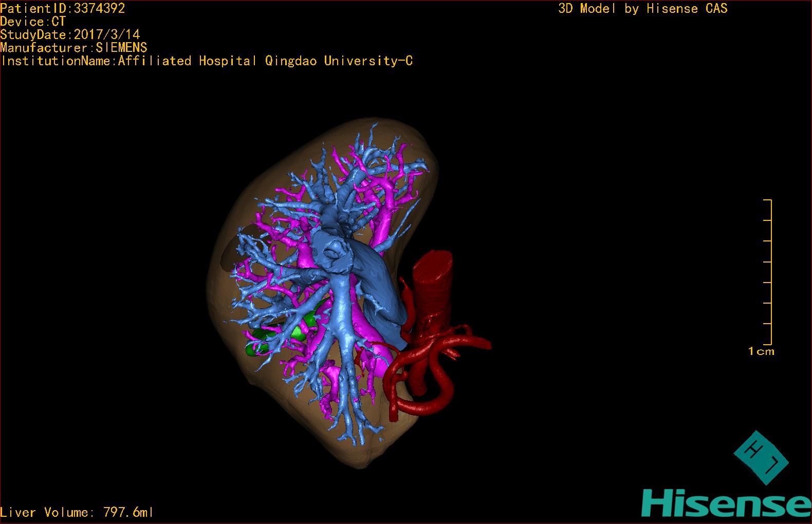Click the PatientID:3374392 label
Image resolution: width=812 pixels, height=524 pixels.
[x=63, y=8]
